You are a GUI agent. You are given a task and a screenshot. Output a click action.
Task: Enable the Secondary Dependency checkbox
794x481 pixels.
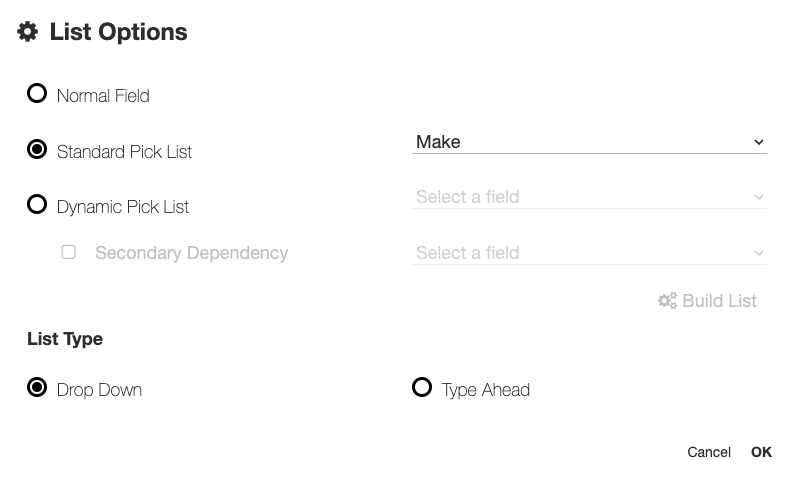69,252
